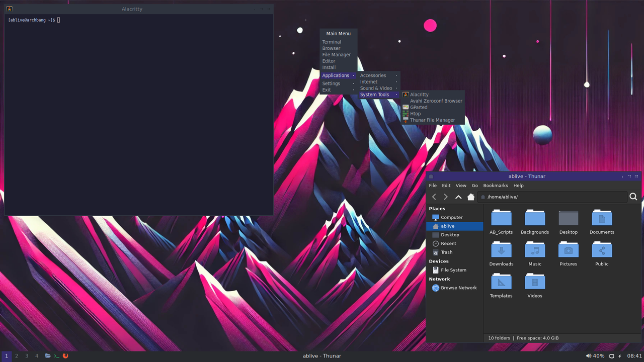Select the Videos folder
This screenshot has width=644, height=362.
click(535, 286)
